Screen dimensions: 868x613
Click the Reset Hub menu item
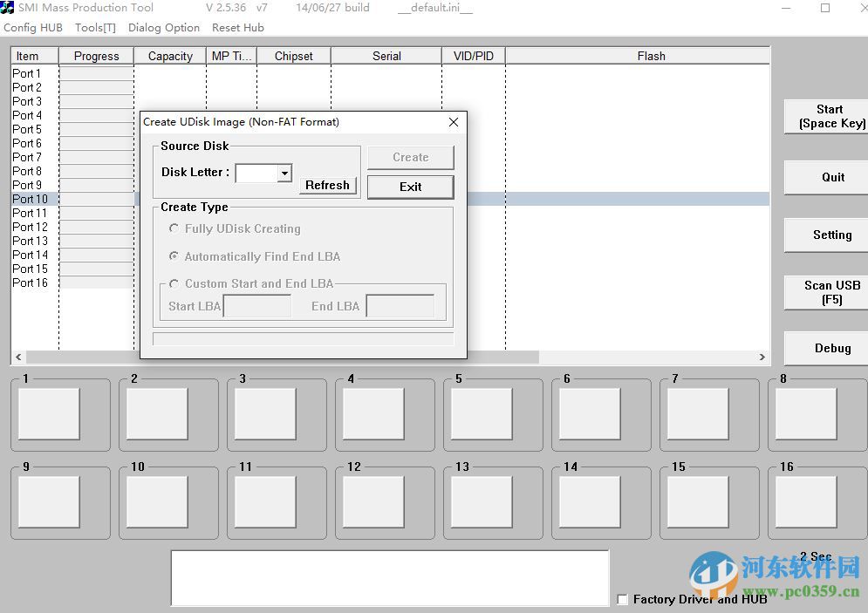click(x=238, y=28)
